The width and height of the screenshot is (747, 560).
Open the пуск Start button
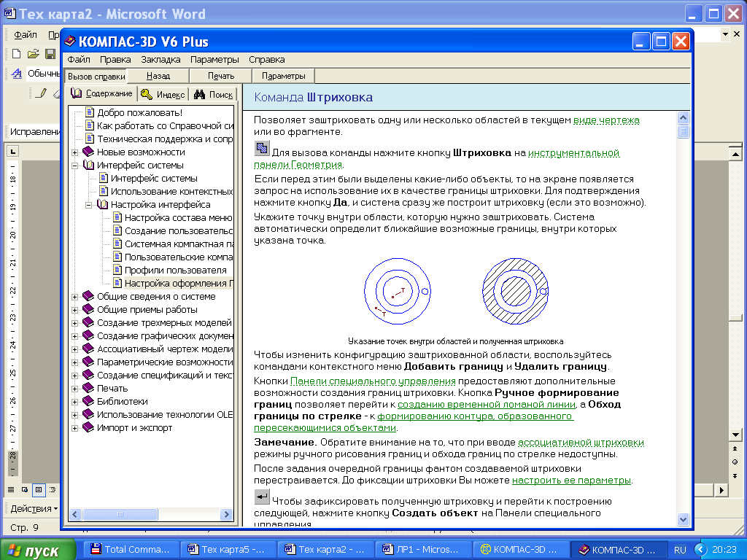[x=38, y=550]
